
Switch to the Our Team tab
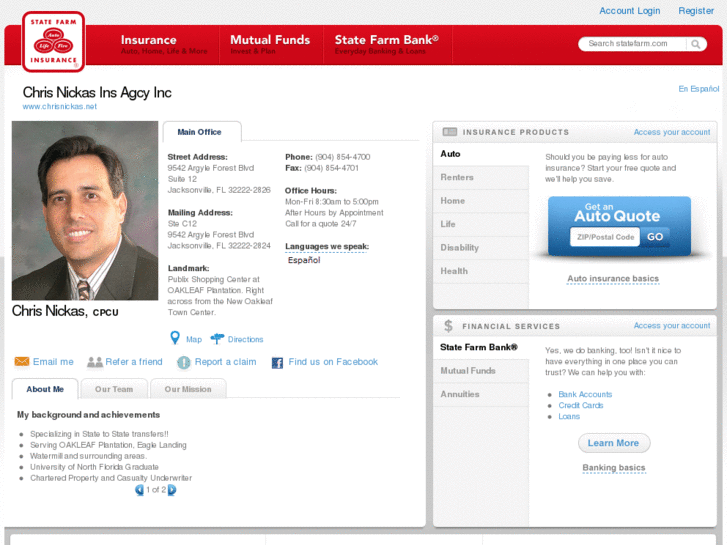tap(114, 389)
